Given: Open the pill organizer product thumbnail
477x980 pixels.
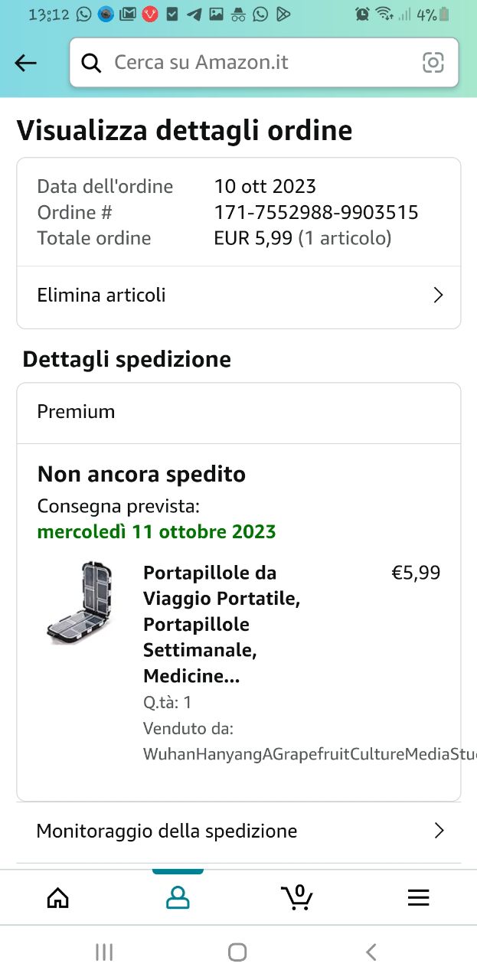Looking at the screenshot, I should click(79, 602).
